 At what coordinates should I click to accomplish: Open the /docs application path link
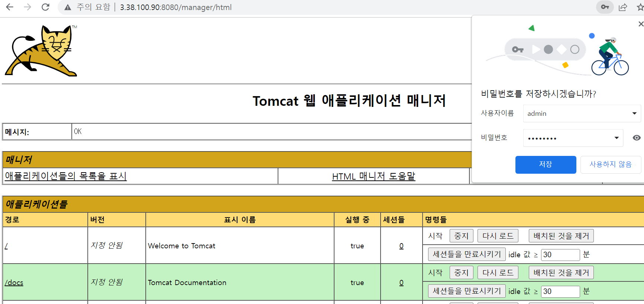point(14,282)
